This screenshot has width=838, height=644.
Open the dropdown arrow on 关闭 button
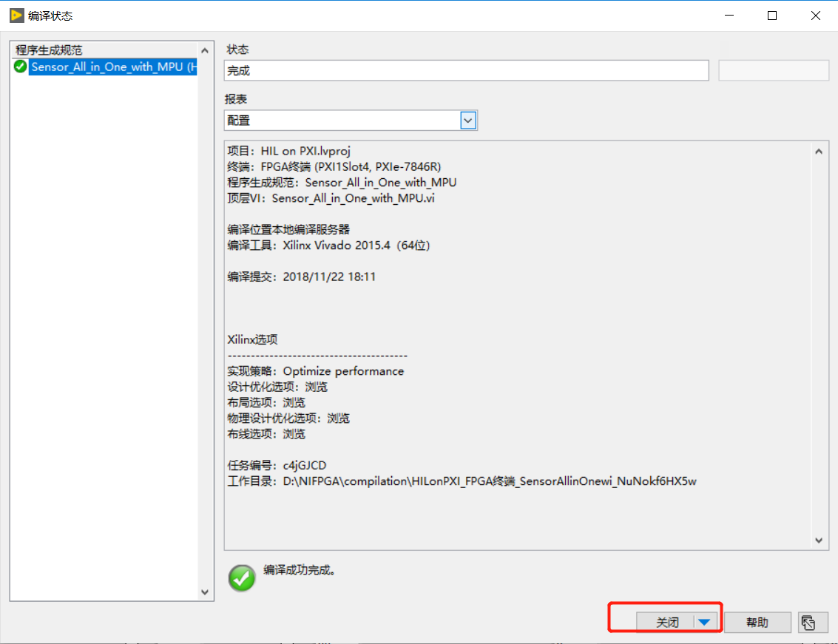pyautogui.click(x=704, y=622)
